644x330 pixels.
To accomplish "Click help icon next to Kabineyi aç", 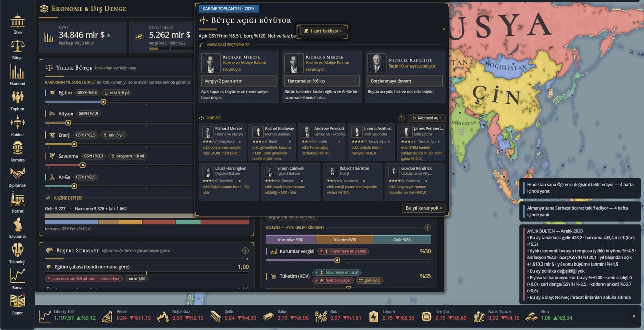I will (401, 118).
